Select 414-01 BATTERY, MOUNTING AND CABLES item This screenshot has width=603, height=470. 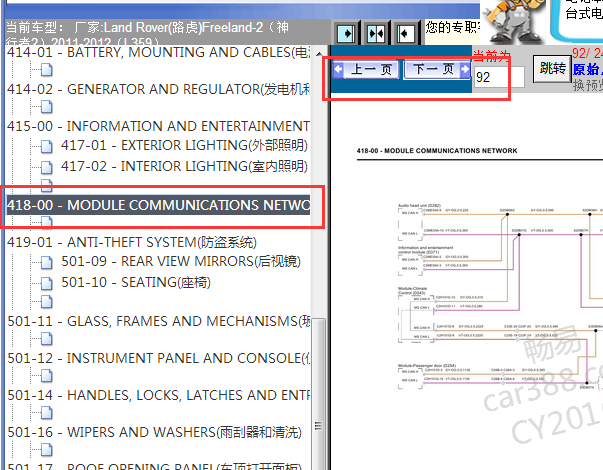158,52
